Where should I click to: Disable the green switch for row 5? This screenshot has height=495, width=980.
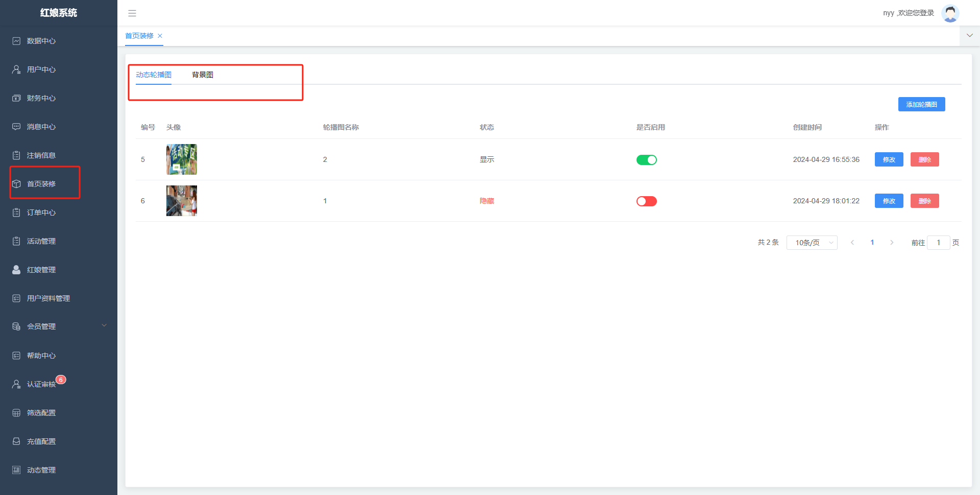(646, 160)
